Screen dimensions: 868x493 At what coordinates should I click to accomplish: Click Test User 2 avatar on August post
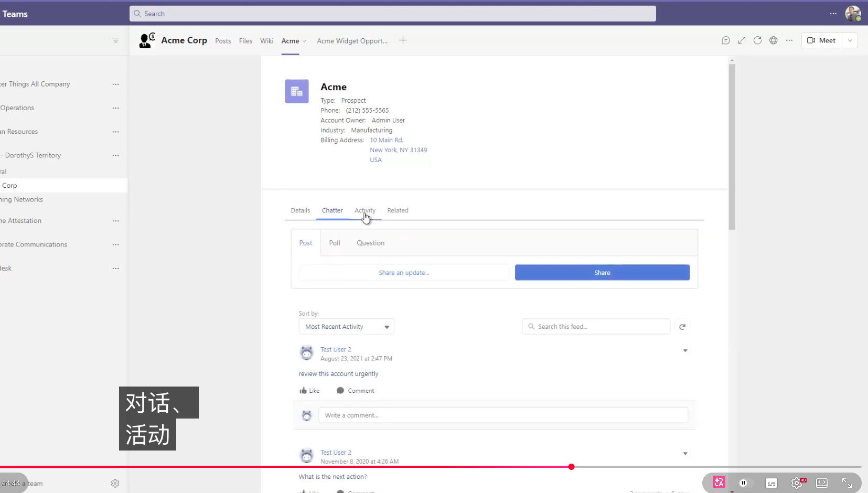click(307, 353)
